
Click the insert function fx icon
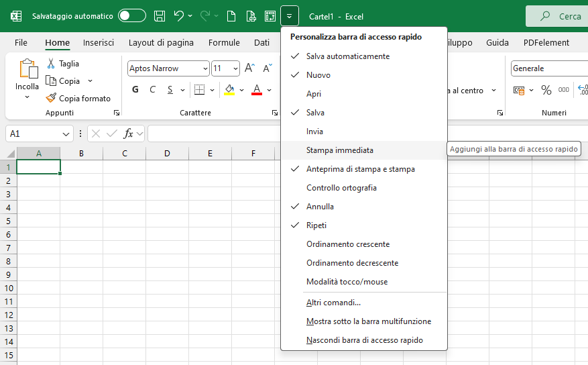pyautogui.click(x=128, y=134)
